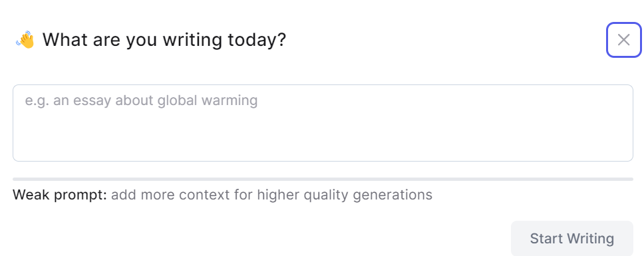The width and height of the screenshot is (644, 256).
Task: Place cursor in the essay prompt box
Action: click(x=323, y=123)
